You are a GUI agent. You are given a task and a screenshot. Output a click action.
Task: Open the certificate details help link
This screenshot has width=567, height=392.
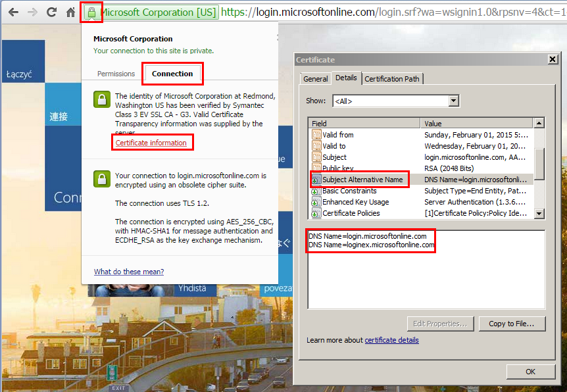point(391,340)
